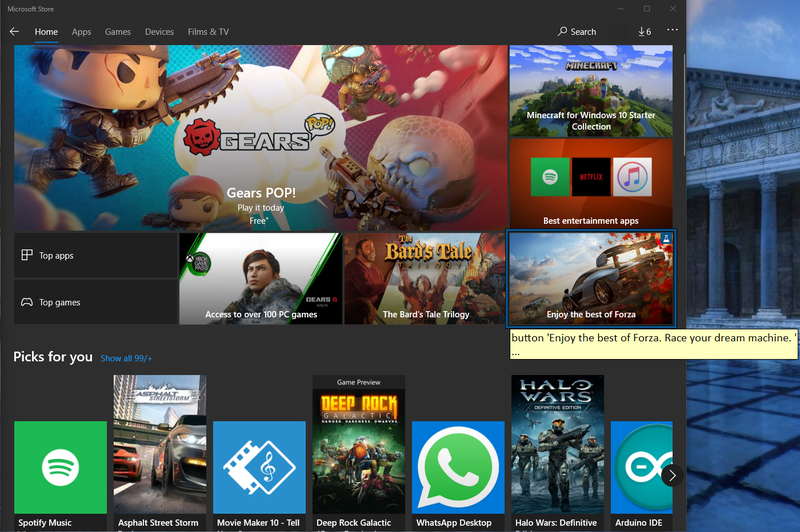The width and height of the screenshot is (800, 532).
Task: Open Halo Wars: Definitive game cover
Action: click(x=558, y=444)
